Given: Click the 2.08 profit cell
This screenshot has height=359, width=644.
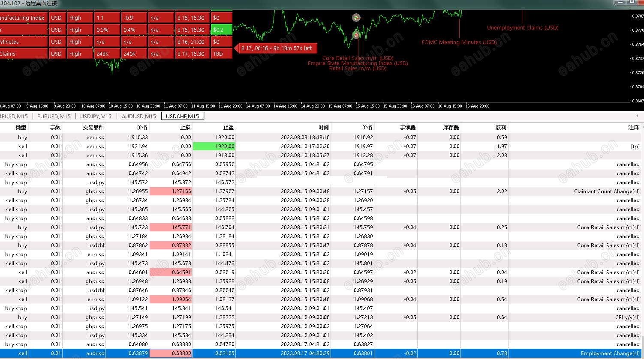Looking at the screenshot, I should tap(502, 155).
